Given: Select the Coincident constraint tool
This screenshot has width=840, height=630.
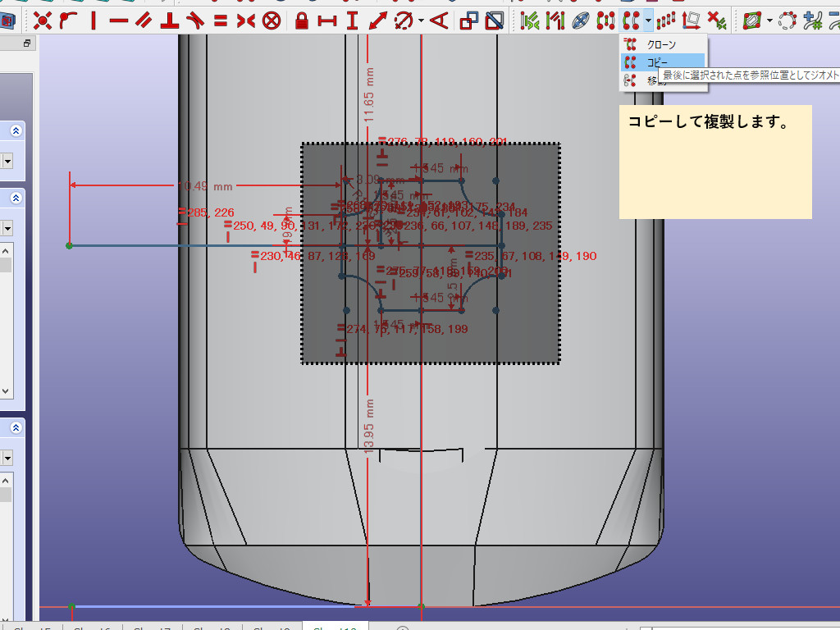Looking at the screenshot, I should [x=43, y=21].
